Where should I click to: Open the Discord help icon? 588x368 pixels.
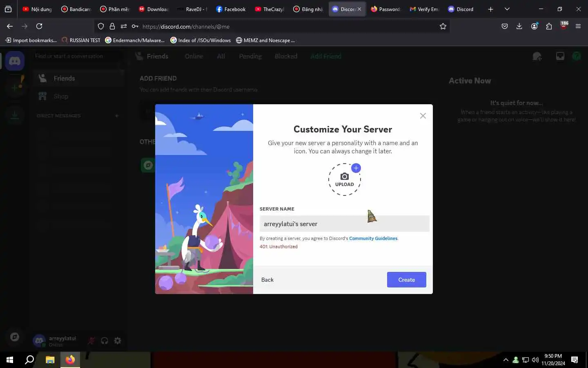click(577, 56)
